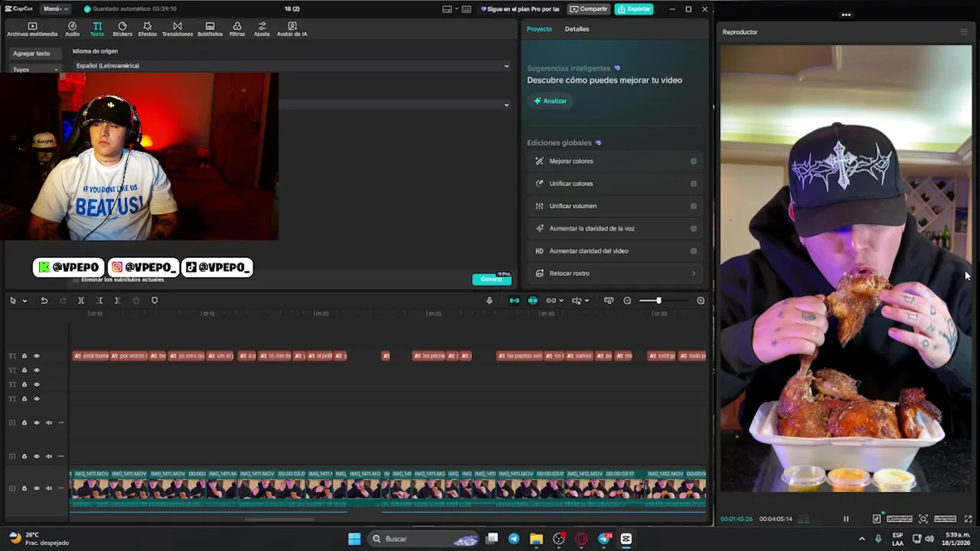
Task: Open the Filtros panel
Action: [237, 29]
